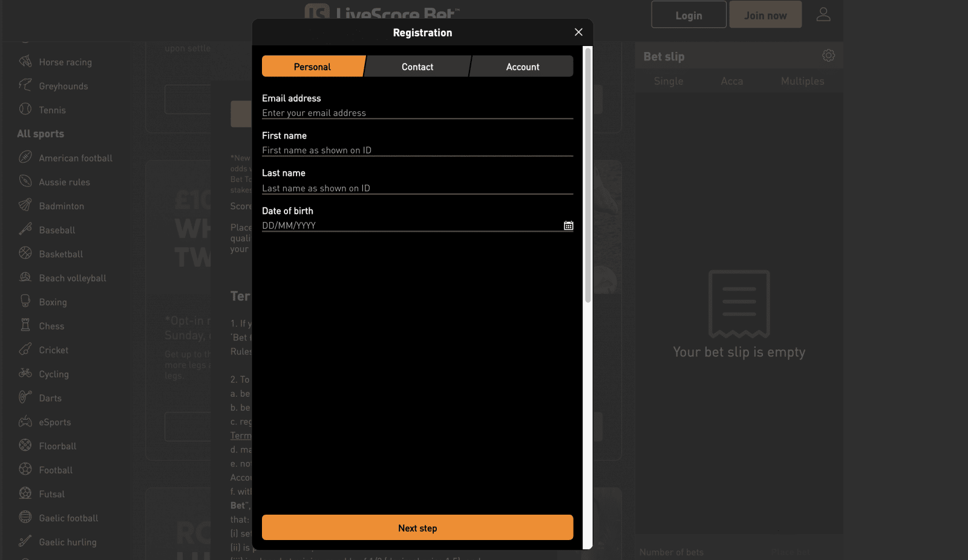Open Tennis sidebar link
968x560 pixels.
coord(53,110)
